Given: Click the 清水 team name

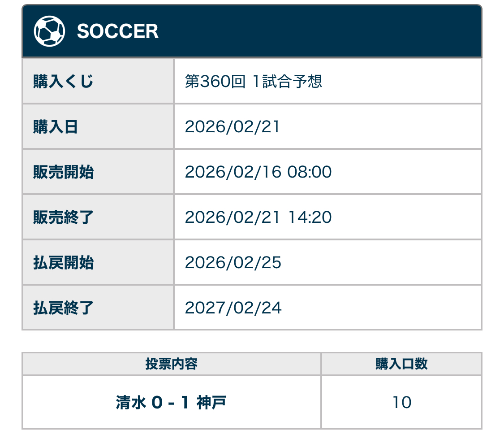Looking at the screenshot, I should [131, 403].
